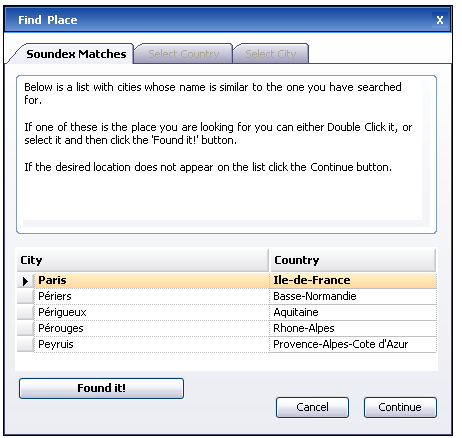The image size is (462, 438).
Task: Open the Select Country tab
Action: tap(184, 54)
